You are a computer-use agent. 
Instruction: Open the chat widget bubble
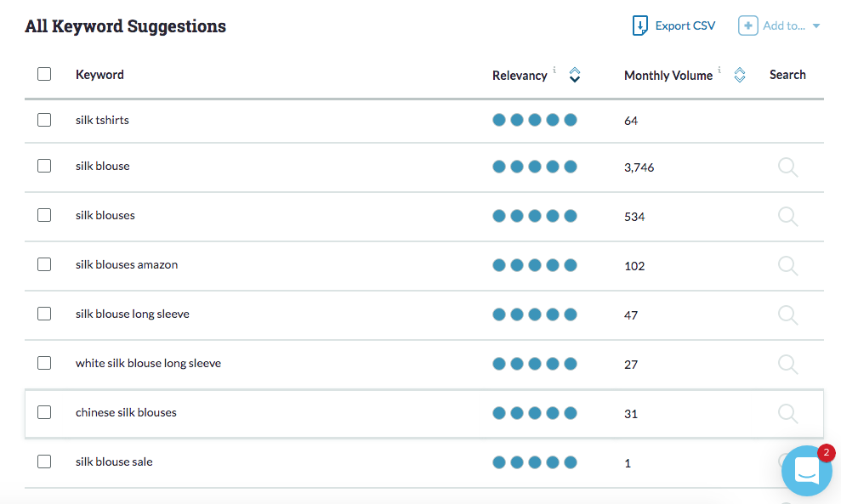pyautogui.click(x=807, y=471)
